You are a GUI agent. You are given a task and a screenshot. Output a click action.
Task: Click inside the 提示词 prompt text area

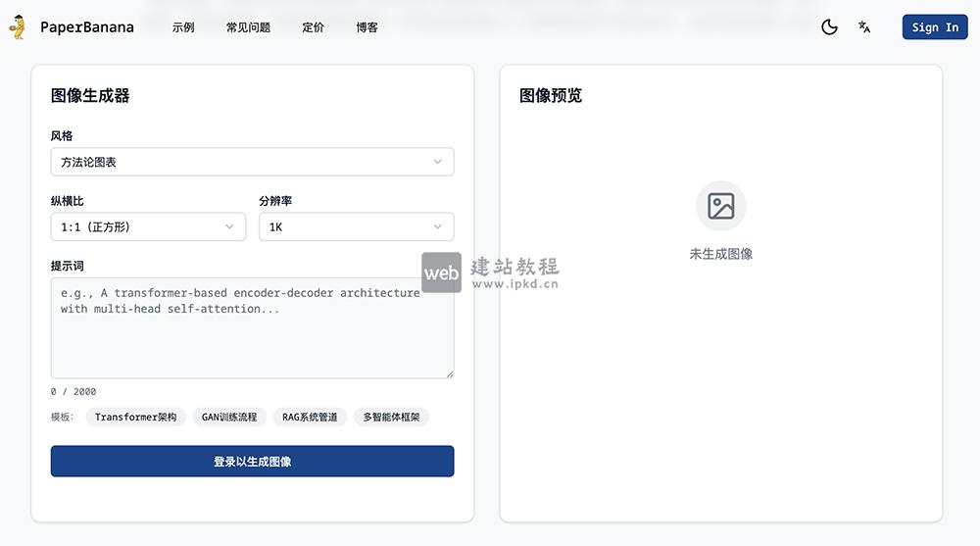[x=253, y=327]
